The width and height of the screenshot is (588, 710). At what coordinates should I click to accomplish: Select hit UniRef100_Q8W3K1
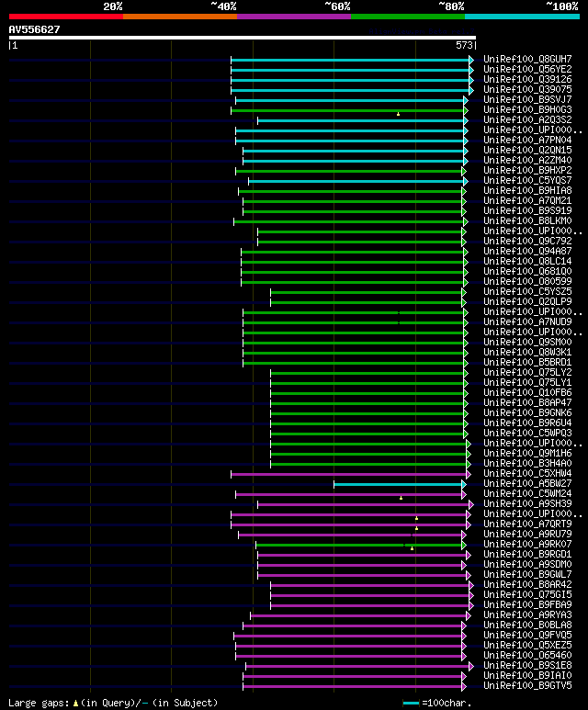click(x=527, y=353)
